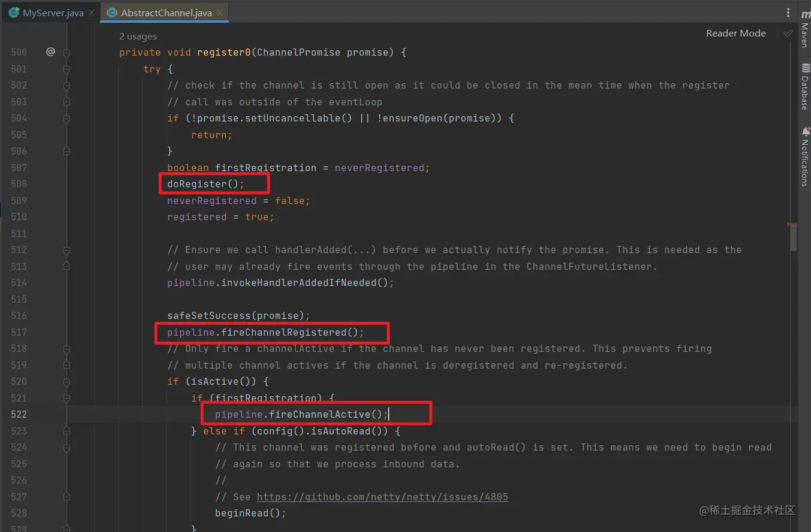Click the AbstractChannel.java class file icon
This screenshot has width=811, height=532.
click(x=111, y=13)
